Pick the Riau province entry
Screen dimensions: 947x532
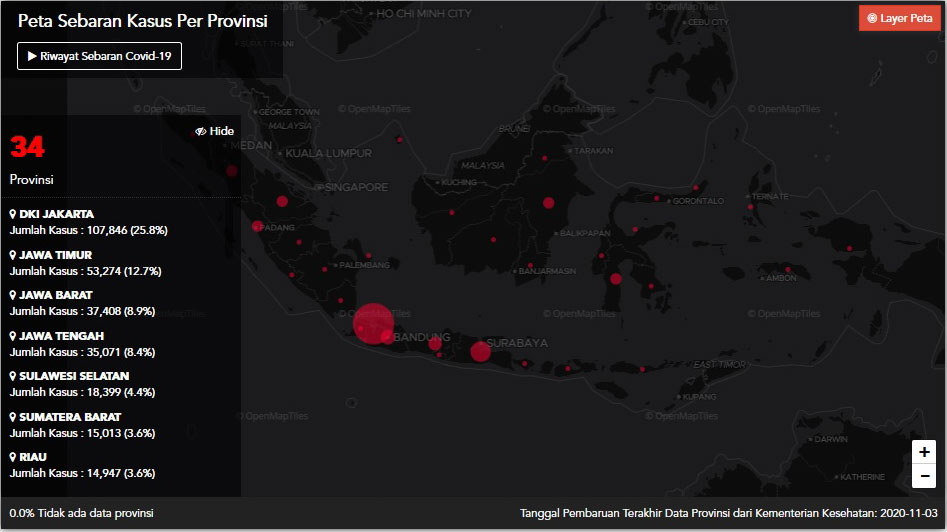click(33, 457)
